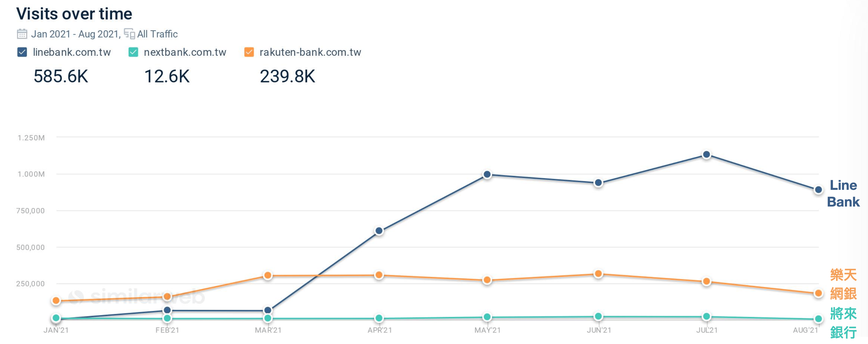This screenshot has height=344, width=868.
Task: Click the 585.6K visits total
Action: (61, 77)
